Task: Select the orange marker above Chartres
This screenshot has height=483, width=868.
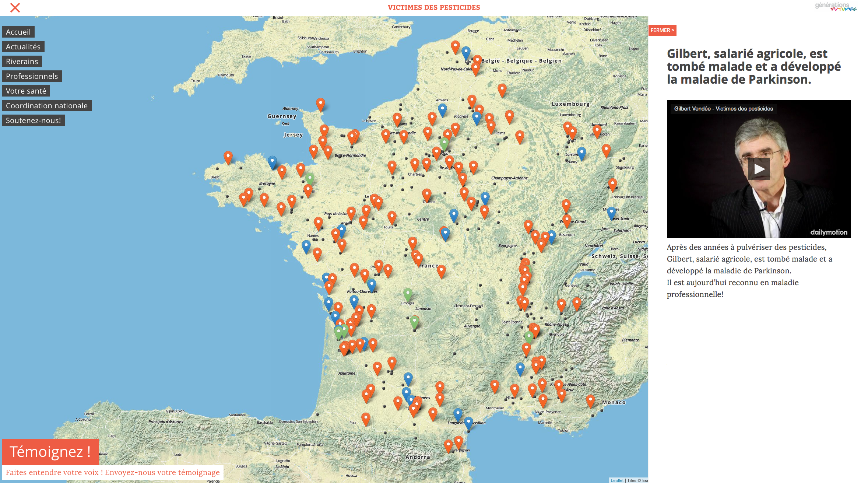Action: [415, 165]
